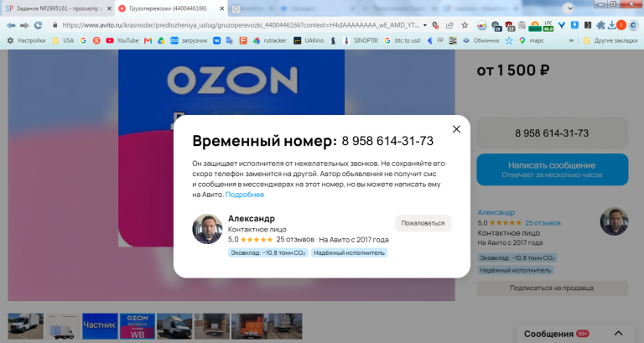Open the btc to usd bookmark
Image resolution: width=644 pixels, height=343 pixels.
point(402,40)
